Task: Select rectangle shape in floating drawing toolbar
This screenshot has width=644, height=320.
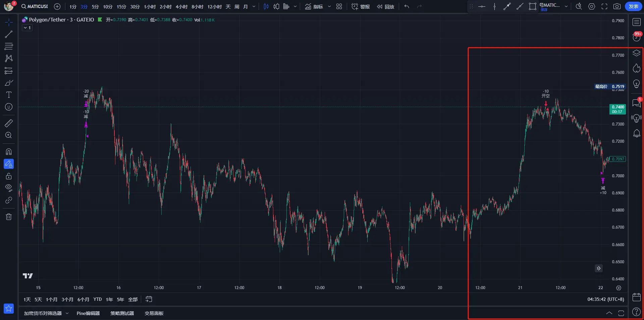Action: point(532,6)
